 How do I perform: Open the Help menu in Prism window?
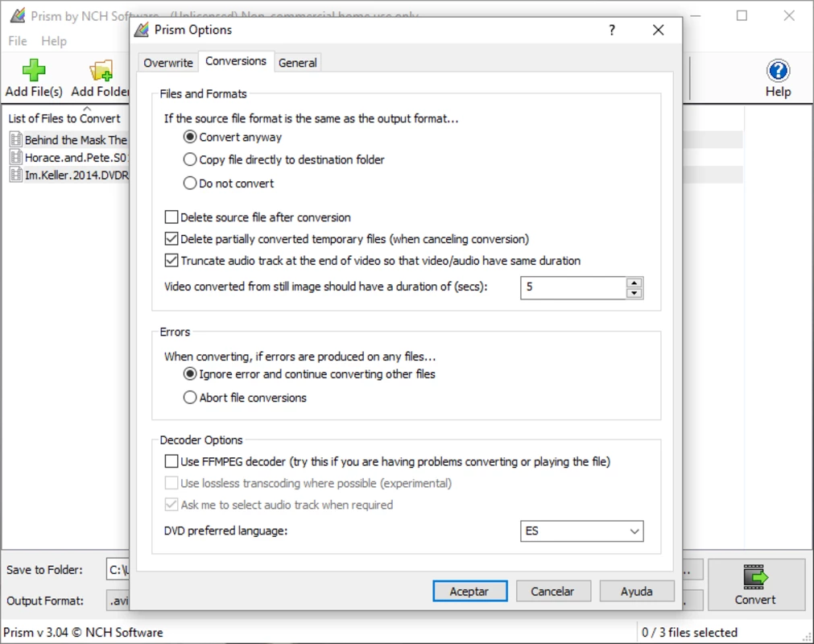coord(54,41)
